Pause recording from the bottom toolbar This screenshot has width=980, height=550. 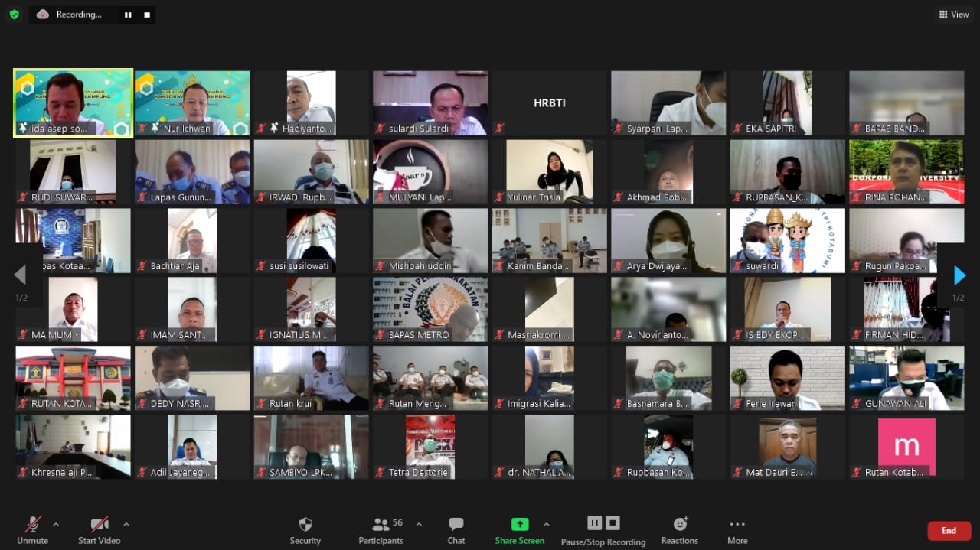pyautogui.click(x=594, y=523)
